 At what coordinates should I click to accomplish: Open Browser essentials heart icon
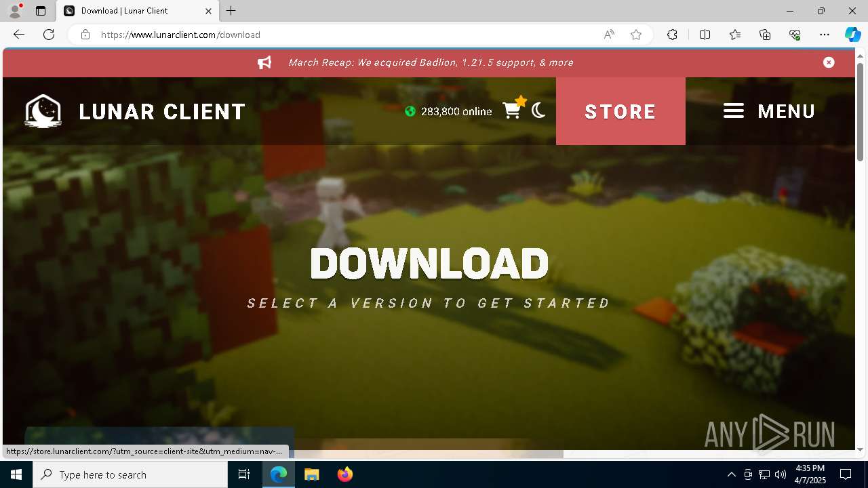795,35
